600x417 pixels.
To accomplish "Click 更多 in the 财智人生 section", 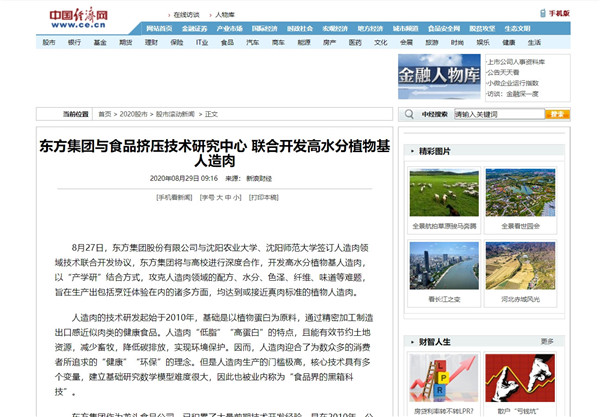I will point(547,341).
